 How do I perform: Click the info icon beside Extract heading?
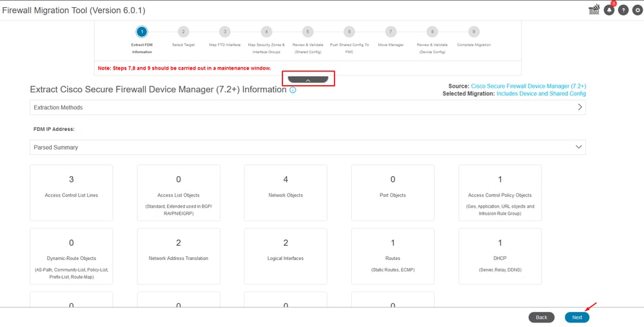(293, 90)
